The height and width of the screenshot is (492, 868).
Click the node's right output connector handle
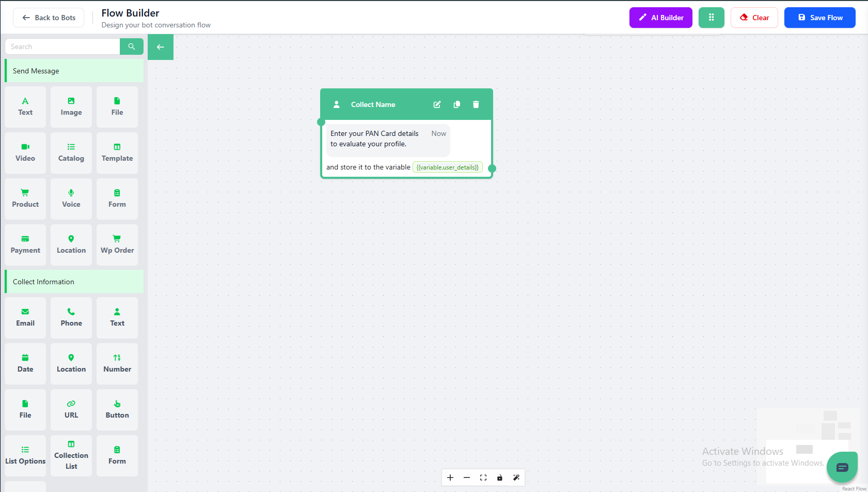(492, 168)
